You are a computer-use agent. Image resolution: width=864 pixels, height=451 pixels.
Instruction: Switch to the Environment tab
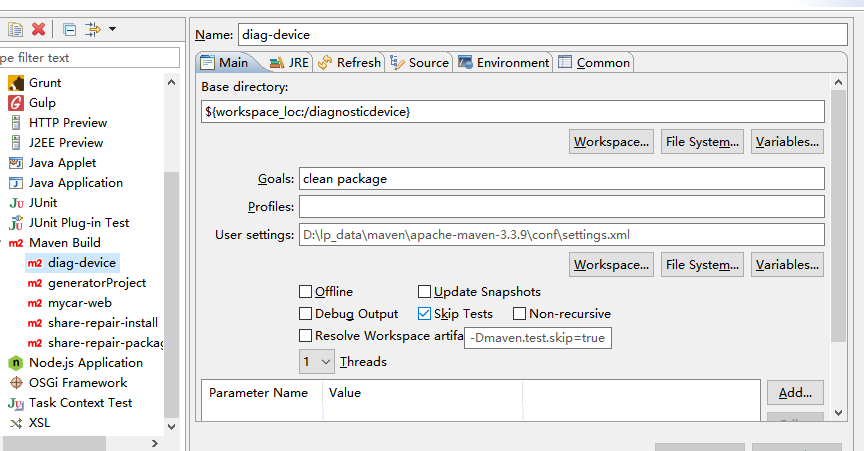[x=504, y=62]
